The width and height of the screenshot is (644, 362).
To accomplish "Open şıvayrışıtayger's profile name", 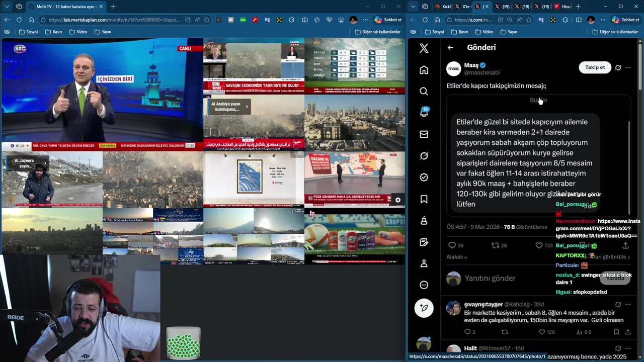I will tap(483, 304).
